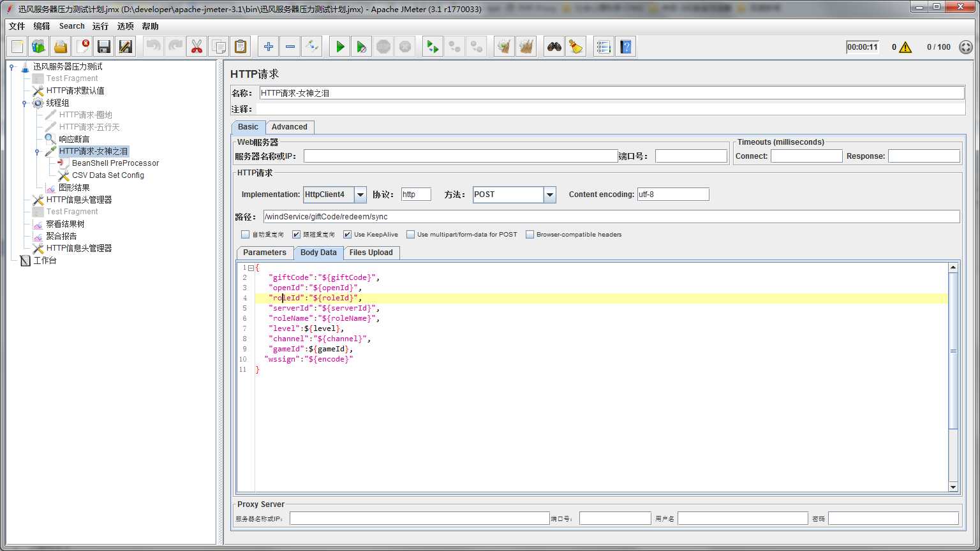980x551 pixels.
Task: Click the body data vertical scrollbar
Action: click(953, 350)
